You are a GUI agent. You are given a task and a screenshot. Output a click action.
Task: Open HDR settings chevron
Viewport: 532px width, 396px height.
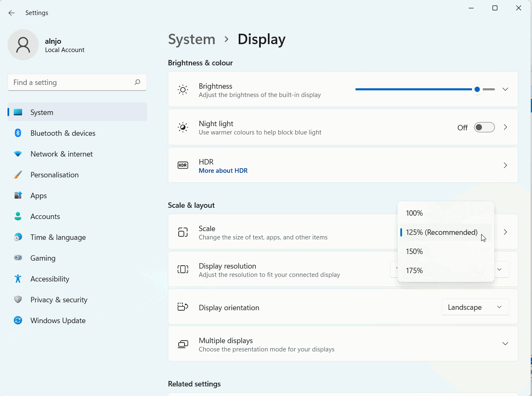[x=505, y=165]
